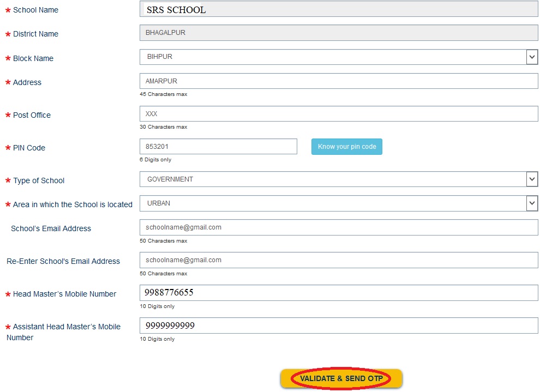Click the Head Master's Mobile Number label
The width and height of the screenshot is (540, 392).
(x=64, y=294)
